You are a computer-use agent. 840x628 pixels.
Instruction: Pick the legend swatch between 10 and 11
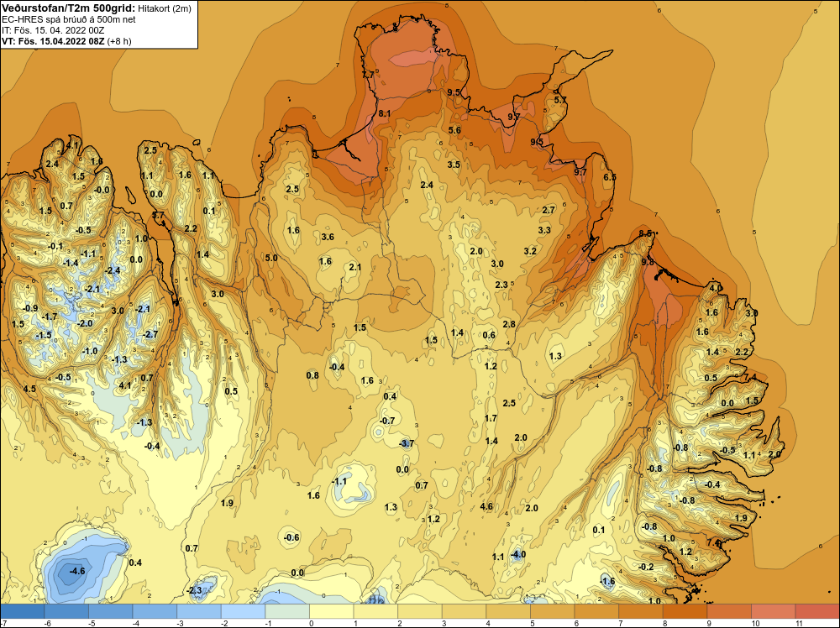click(x=773, y=611)
